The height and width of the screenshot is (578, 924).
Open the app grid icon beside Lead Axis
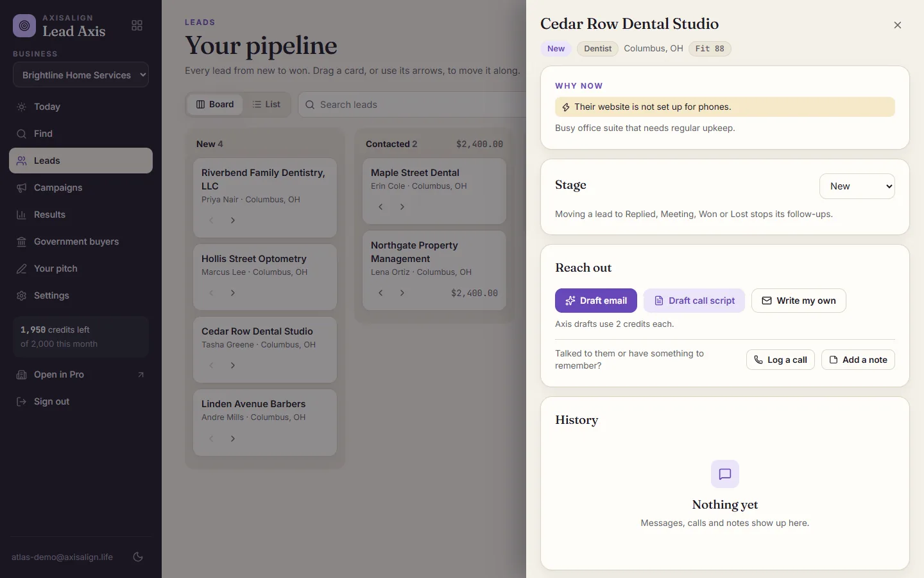coord(137,26)
